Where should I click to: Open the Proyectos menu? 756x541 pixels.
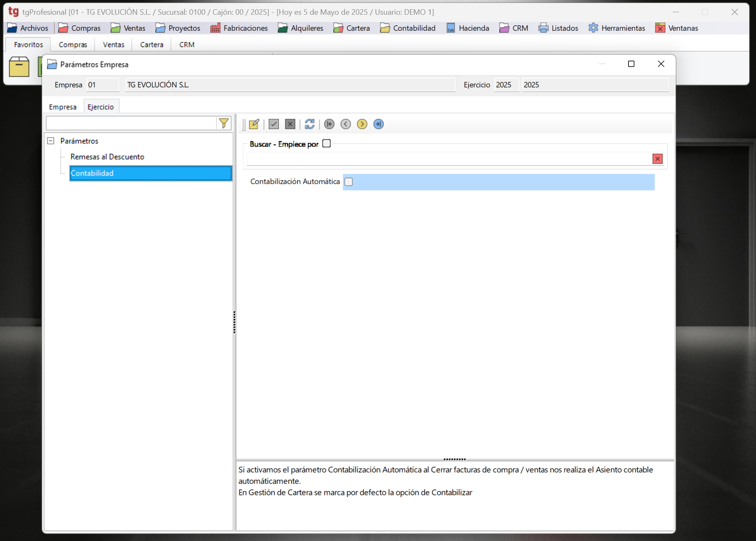pos(178,28)
